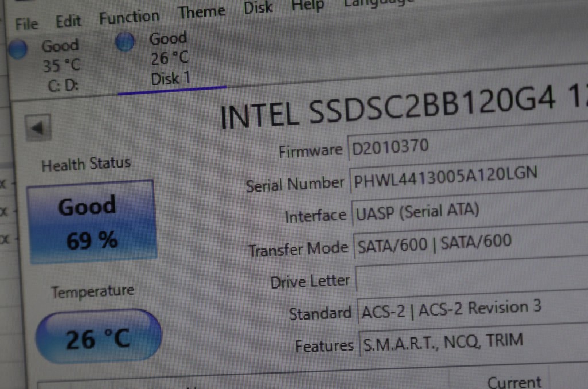
Task: Click the Interface field UASP (Serial ATA)
Action: [x=470, y=208]
